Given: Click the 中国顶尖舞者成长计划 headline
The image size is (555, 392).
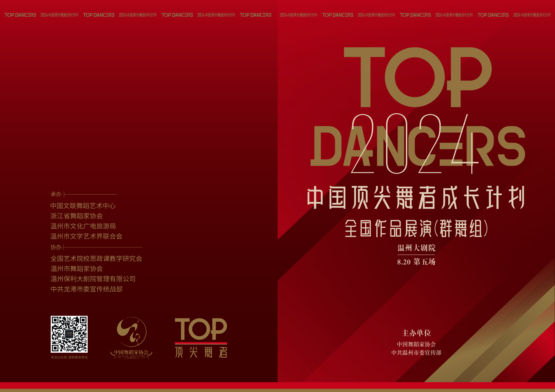Looking at the screenshot, I should pos(416,197).
